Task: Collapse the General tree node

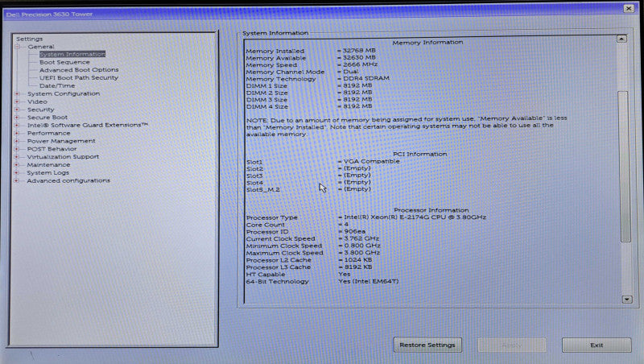Action: (x=18, y=47)
